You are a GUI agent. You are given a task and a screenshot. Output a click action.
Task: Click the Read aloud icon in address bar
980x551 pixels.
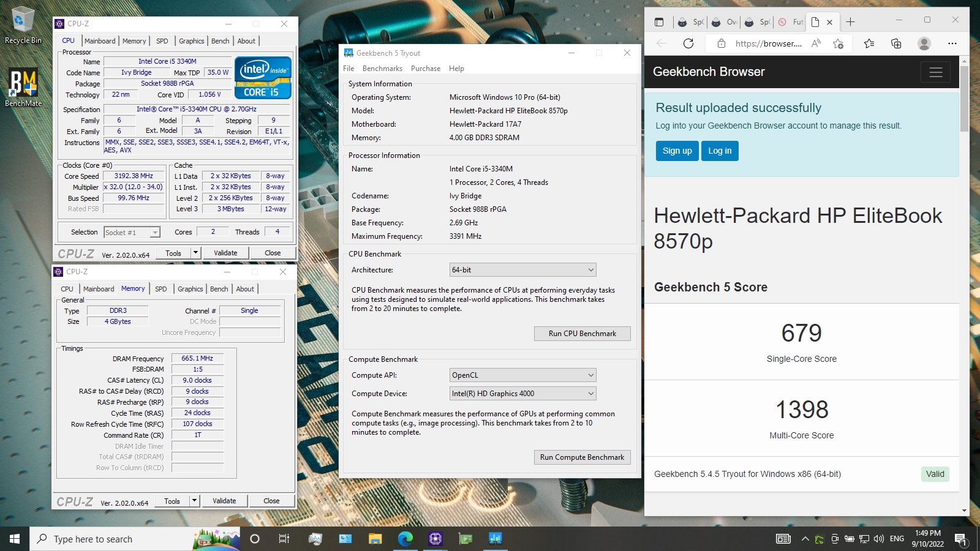(x=816, y=43)
